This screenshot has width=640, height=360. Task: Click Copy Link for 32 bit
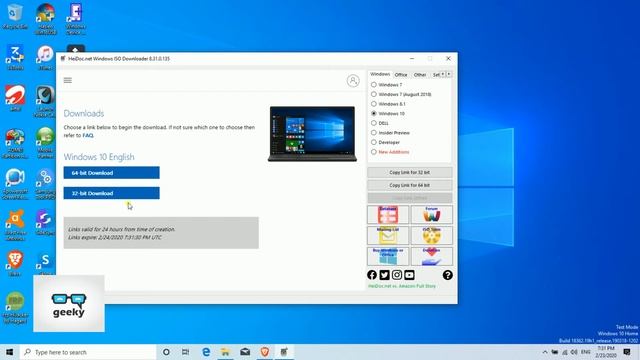pyautogui.click(x=409, y=172)
